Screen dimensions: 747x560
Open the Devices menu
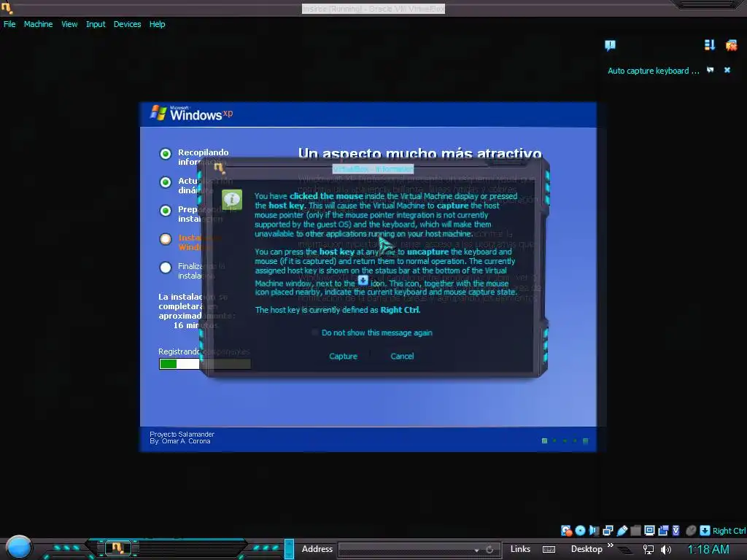click(x=127, y=24)
